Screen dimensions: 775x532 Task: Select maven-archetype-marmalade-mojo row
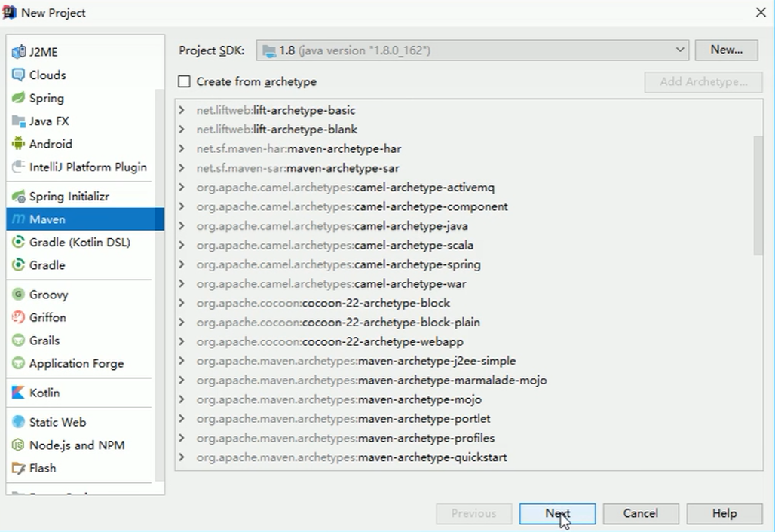click(x=469, y=380)
